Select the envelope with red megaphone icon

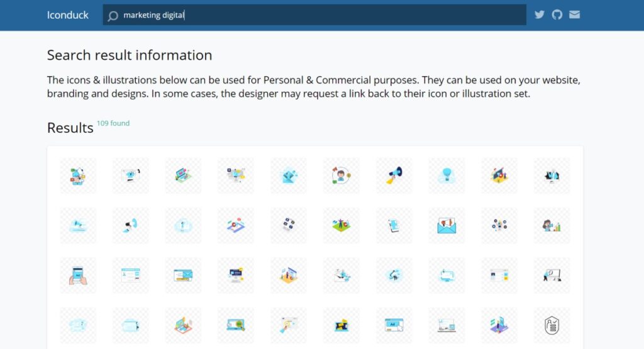(447, 225)
